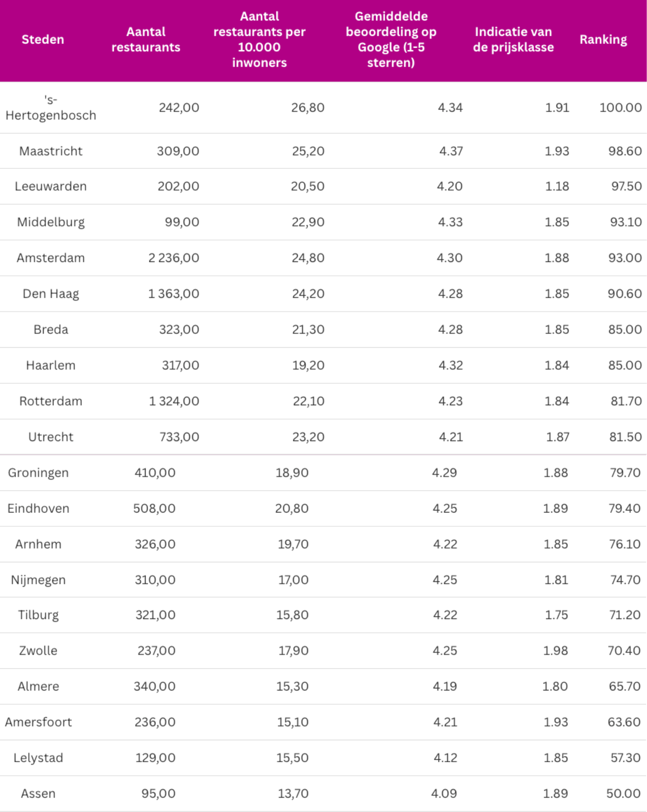This screenshot has width=647, height=812.
Task: Click Eindhoven's 508,00 restaurant count
Action: [154, 508]
